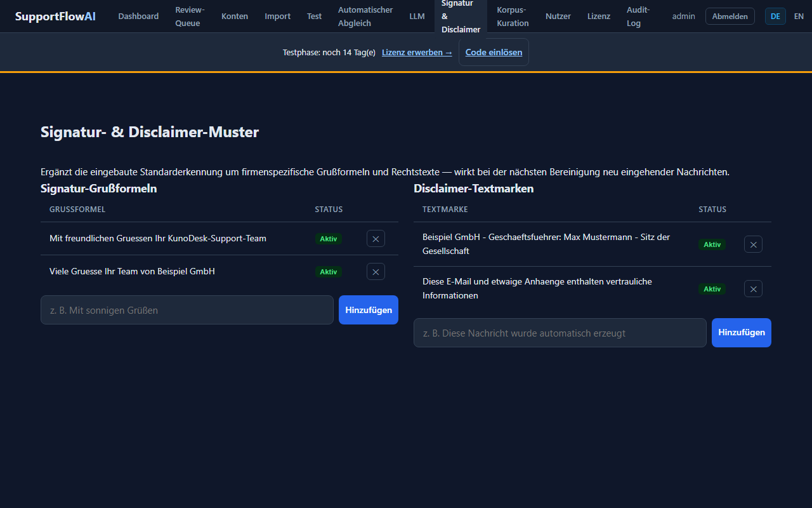Switch language to EN
This screenshot has width=812, height=508.
click(x=799, y=17)
